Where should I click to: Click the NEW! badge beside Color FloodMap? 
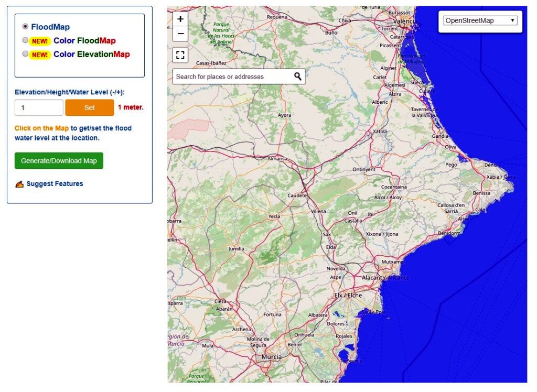(39, 41)
